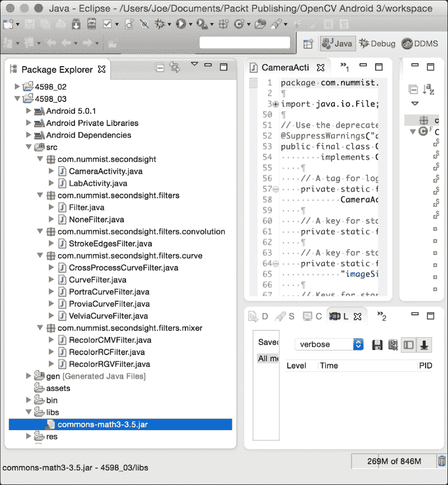Toggle the checkmark icon in the main toolbar

point(107,25)
